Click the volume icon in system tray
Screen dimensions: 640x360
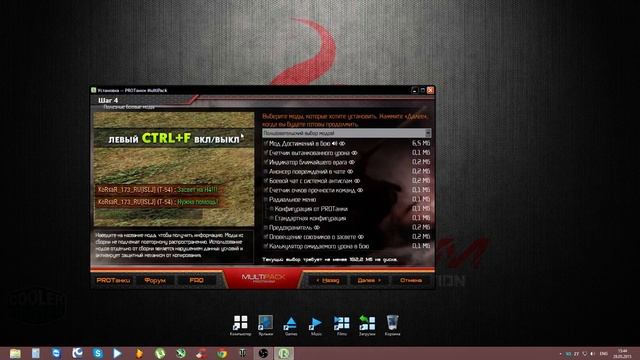[593, 353]
